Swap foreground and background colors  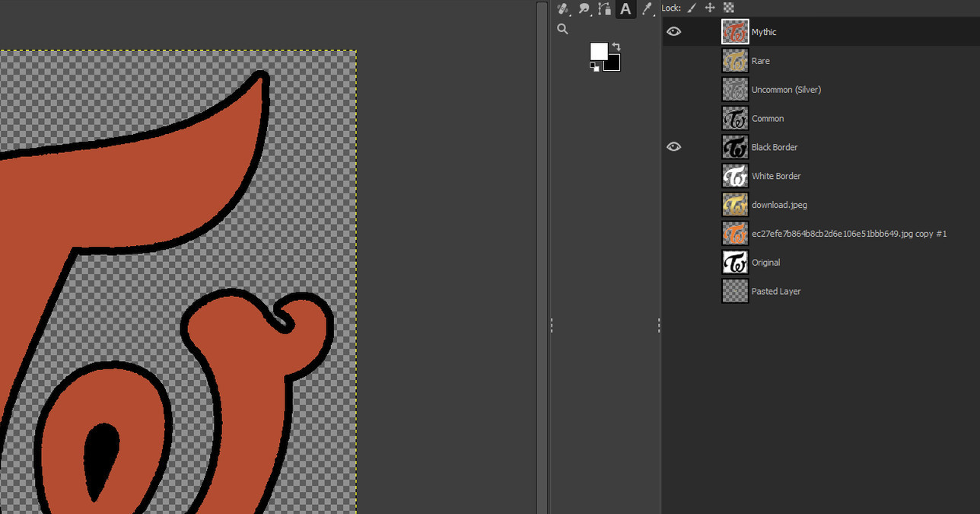tap(616, 46)
